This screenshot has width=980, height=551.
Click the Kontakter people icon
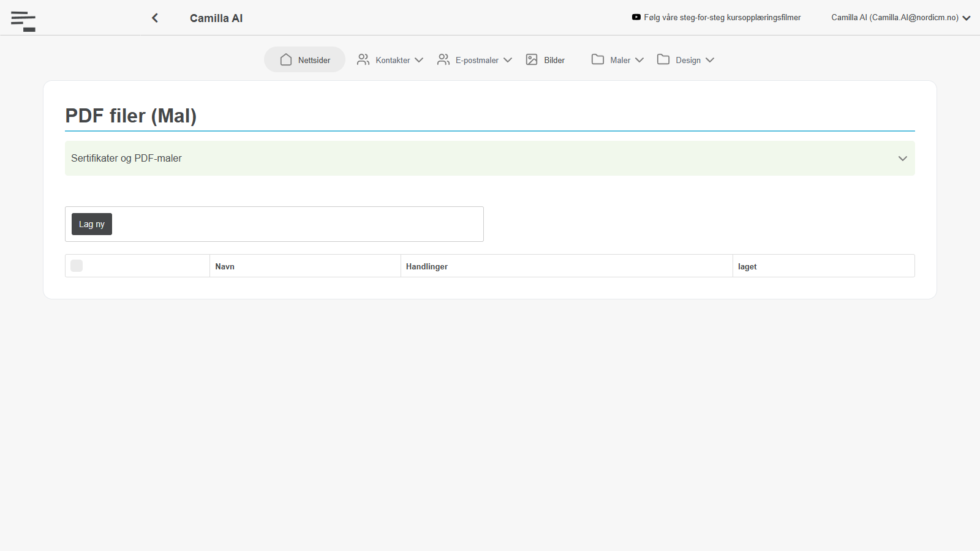pyautogui.click(x=363, y=59)
